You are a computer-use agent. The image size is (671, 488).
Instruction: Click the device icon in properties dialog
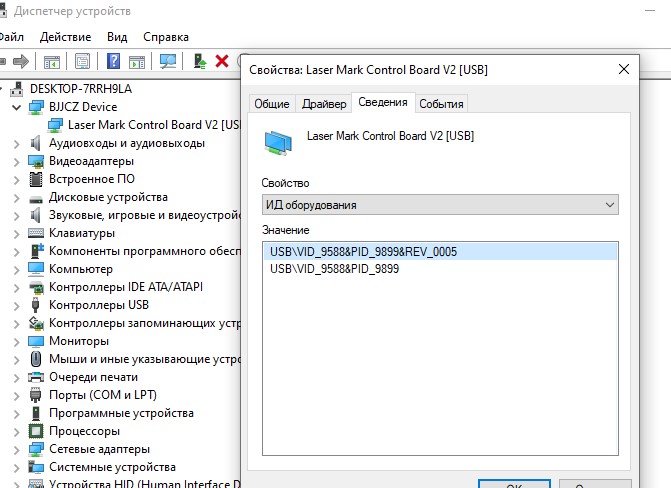click(278, 143)
